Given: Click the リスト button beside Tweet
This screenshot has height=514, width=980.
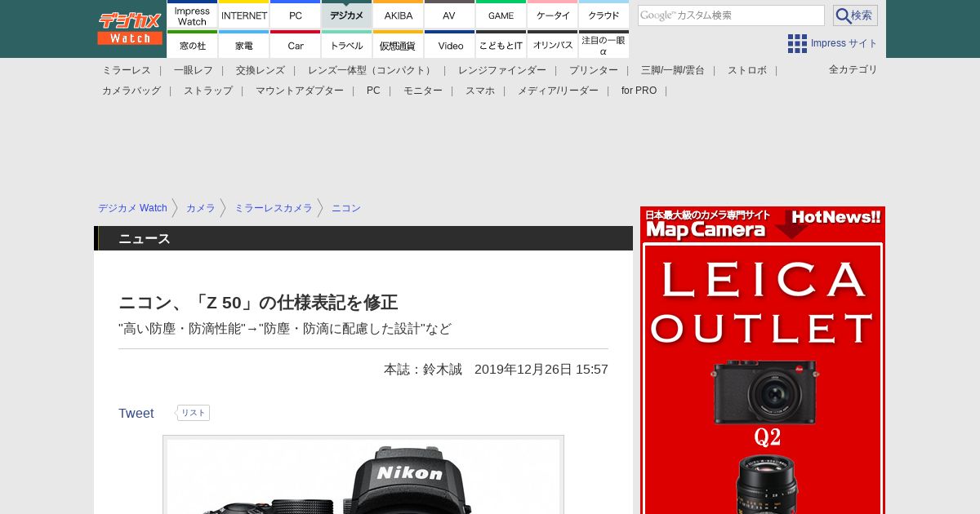Looking at the screenshot, I should pos(194,413).
